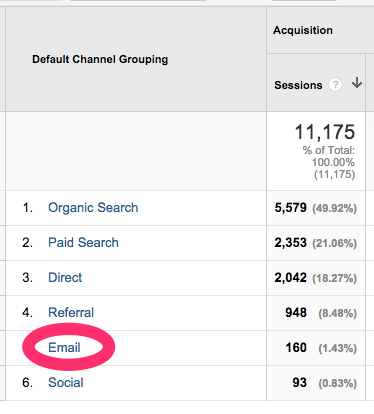Select the total sessions value 11,175
The width and height of the screenshot is (374, 414).
[x=325, y=132]
